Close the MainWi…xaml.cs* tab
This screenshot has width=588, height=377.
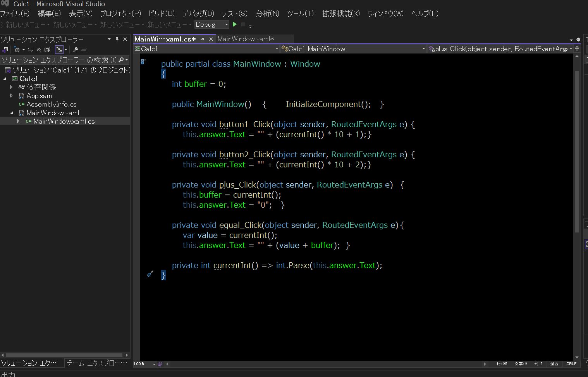pos(211,39)
